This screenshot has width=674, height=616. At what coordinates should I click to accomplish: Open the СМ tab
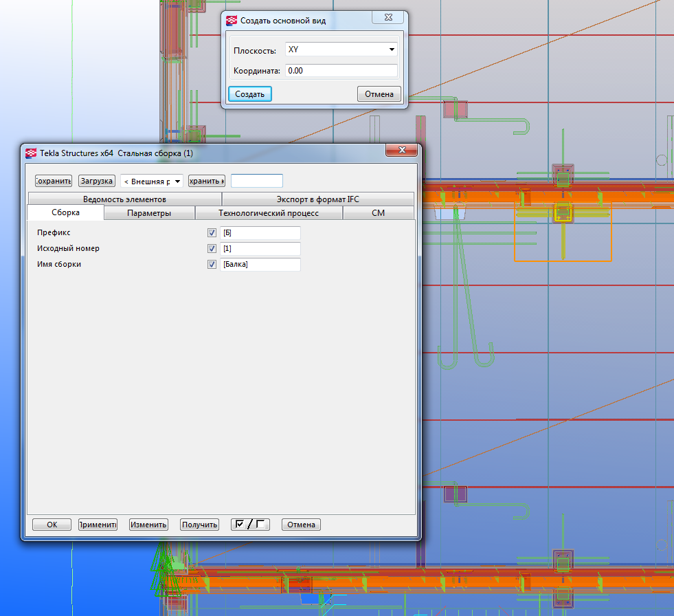378,213
